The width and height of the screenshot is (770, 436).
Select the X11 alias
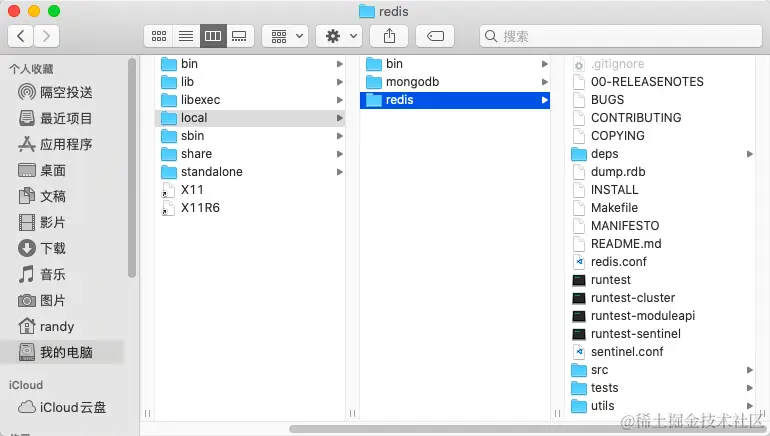pyautogui.click(x=249, y=190)
